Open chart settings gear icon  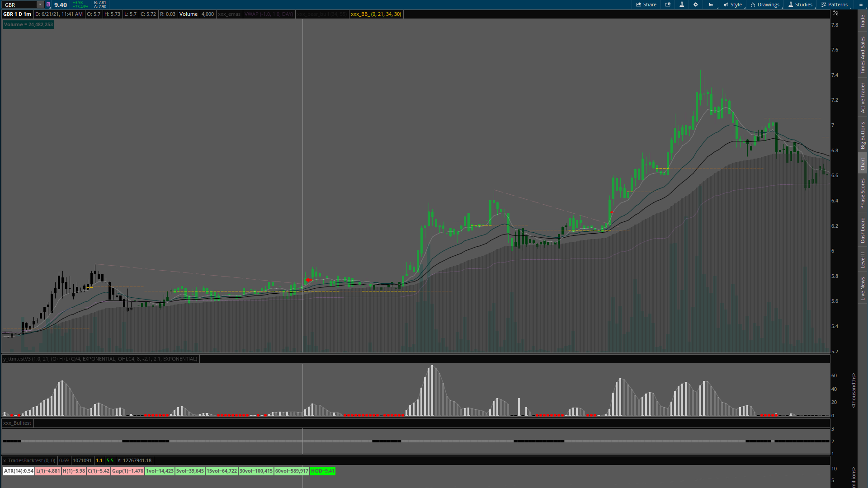click(x=696, y=5)
